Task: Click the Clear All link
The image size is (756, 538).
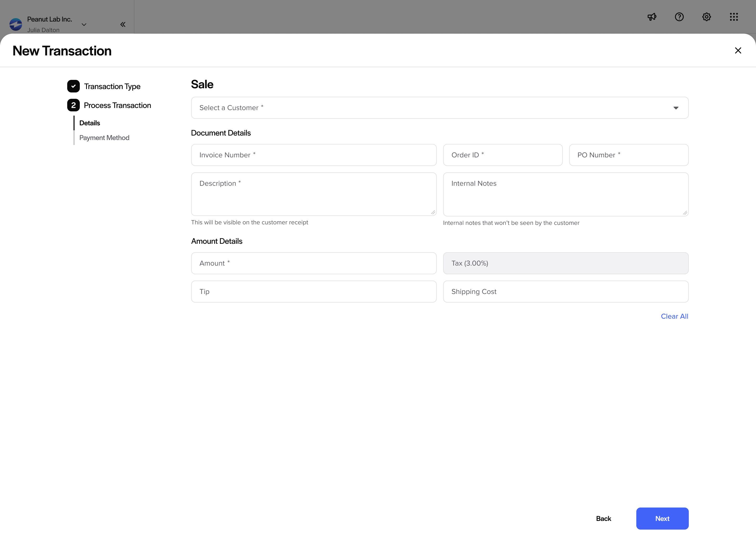Action: tap(674, 316)
